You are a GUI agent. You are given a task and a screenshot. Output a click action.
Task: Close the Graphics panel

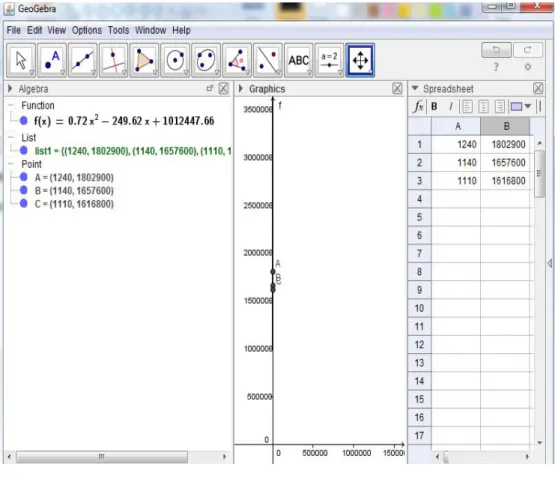pyautogui.click(x=397, y=89)
